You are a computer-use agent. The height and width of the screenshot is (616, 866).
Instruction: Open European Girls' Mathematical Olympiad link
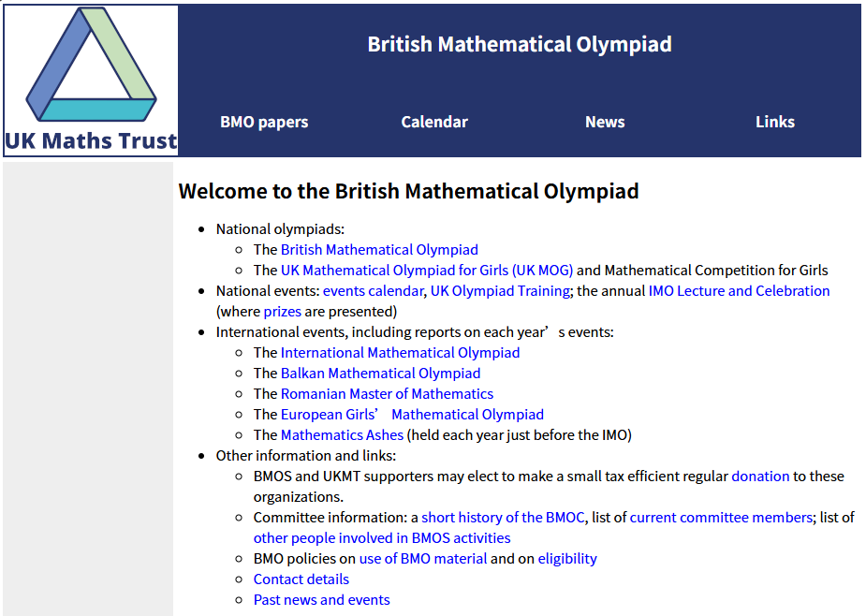(412, 415)
